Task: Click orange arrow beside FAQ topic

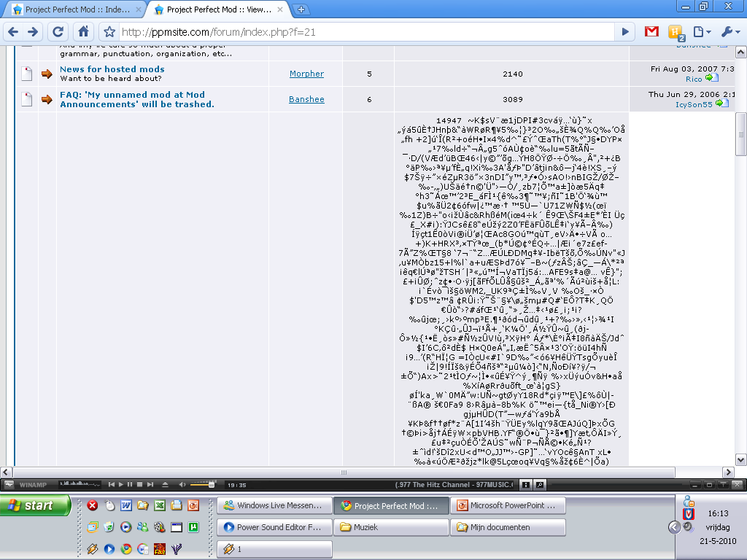Action: [47, 99]
